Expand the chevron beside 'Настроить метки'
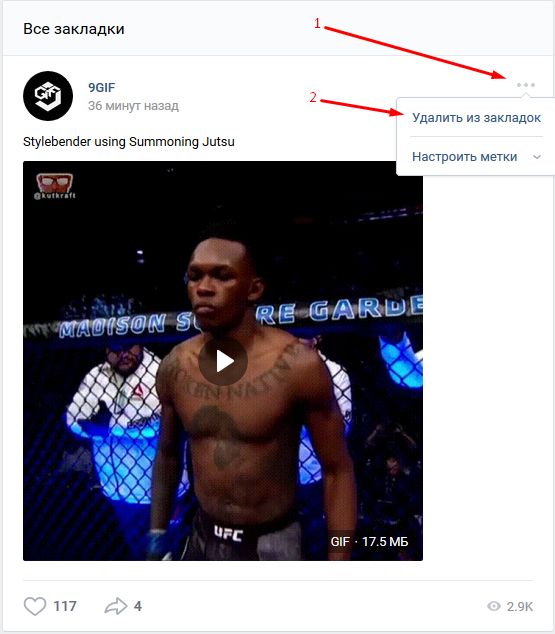 click(537, 157)
